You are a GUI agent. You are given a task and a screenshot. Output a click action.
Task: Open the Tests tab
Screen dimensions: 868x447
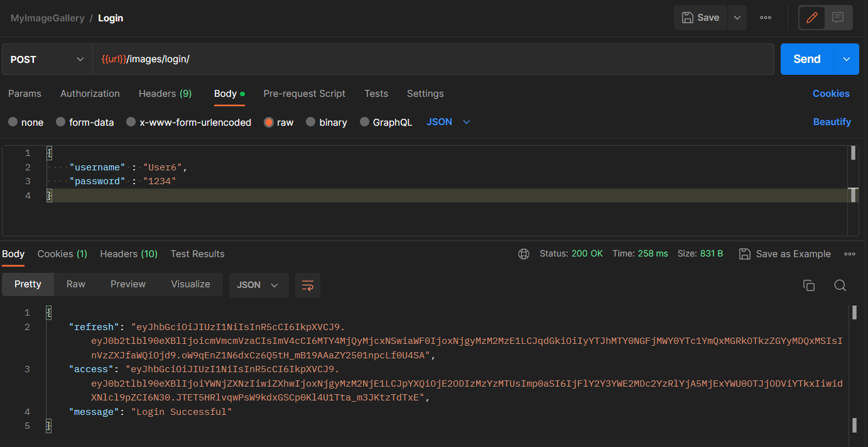pos(376,94)
